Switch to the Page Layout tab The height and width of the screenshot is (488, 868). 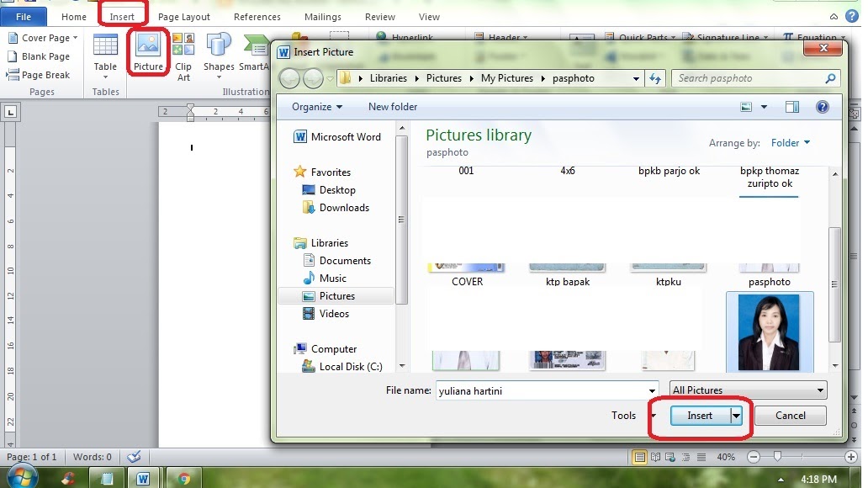(x=184, y=17)
